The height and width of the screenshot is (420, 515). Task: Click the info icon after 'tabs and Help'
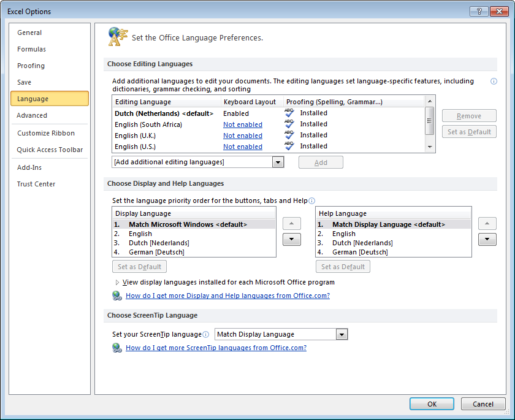312,200
